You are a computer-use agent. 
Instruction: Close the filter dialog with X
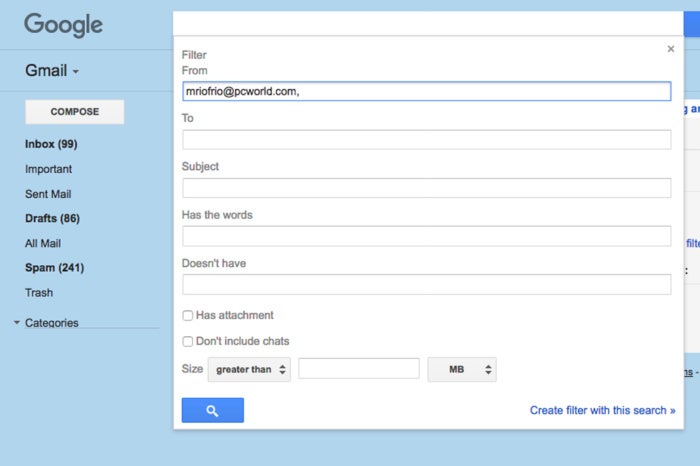point(671,49)
